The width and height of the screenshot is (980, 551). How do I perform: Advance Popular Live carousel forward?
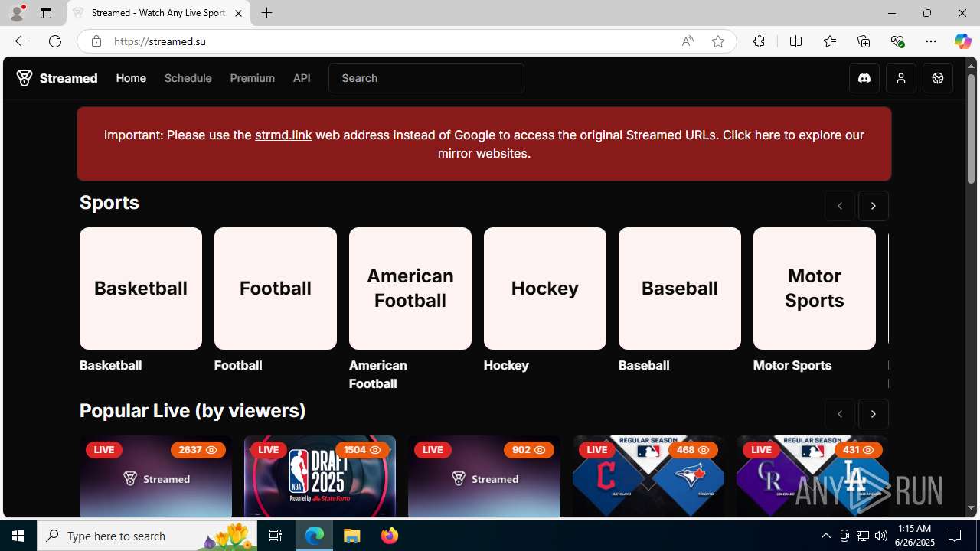tap(874, 414)
